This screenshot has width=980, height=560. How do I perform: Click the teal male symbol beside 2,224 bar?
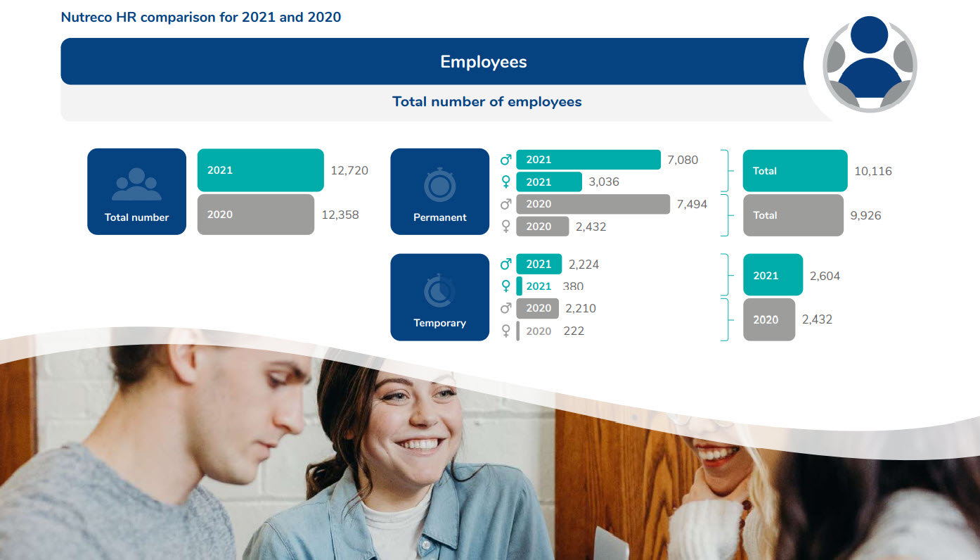505,265
